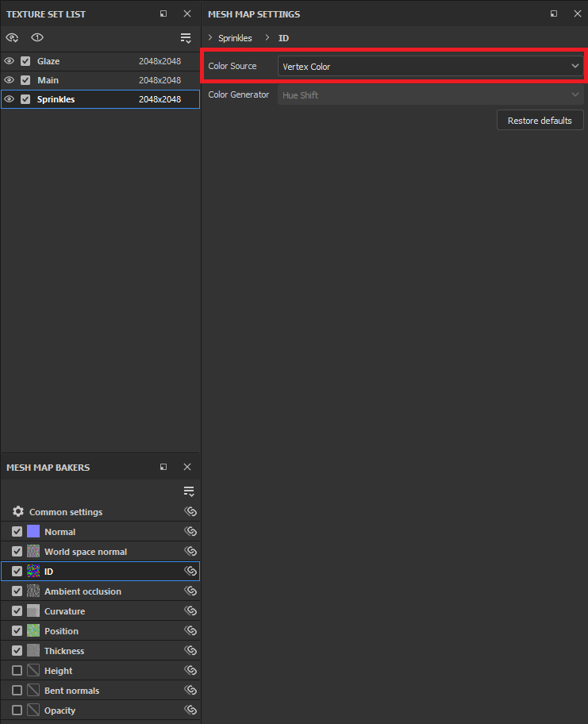Undock the Mesh Map Settings panel
The image size is (588, 724).
tap(554, 14)
